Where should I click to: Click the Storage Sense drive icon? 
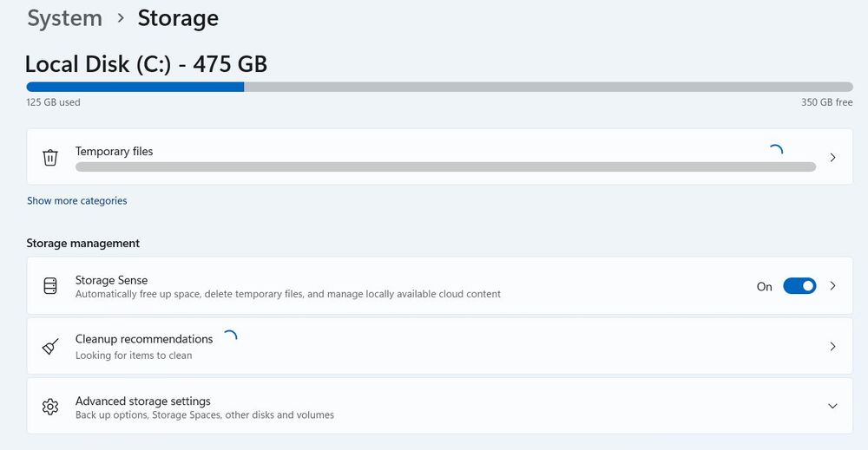(50, 286)
